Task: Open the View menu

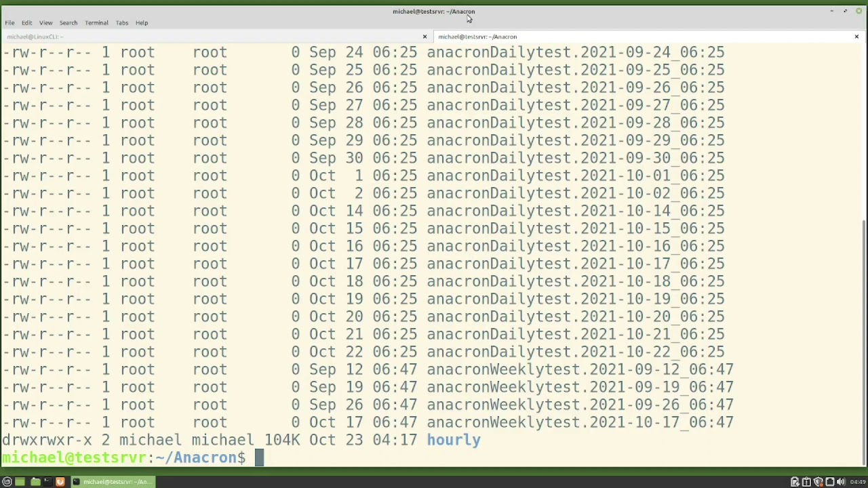Action: pos(45,23)
